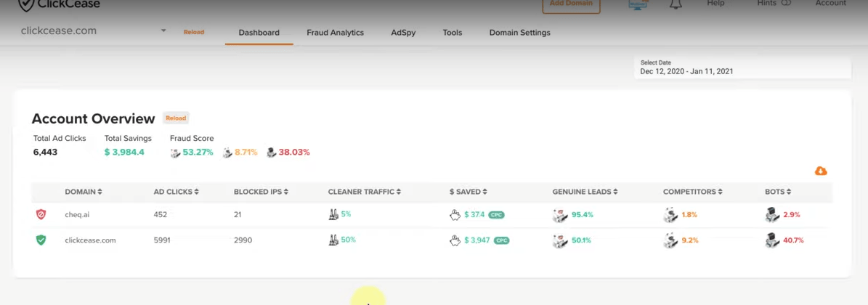Select Total Ad Clicks value 6,443

tap(45, 152)
